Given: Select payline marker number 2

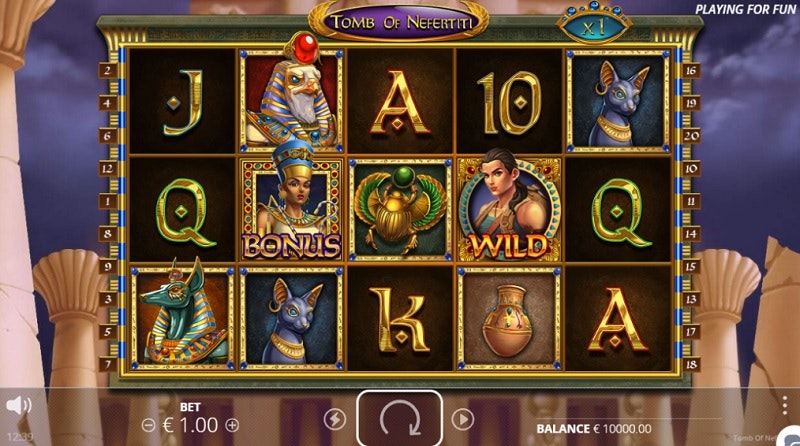Looking at the screenshot, I should (108, 70).
